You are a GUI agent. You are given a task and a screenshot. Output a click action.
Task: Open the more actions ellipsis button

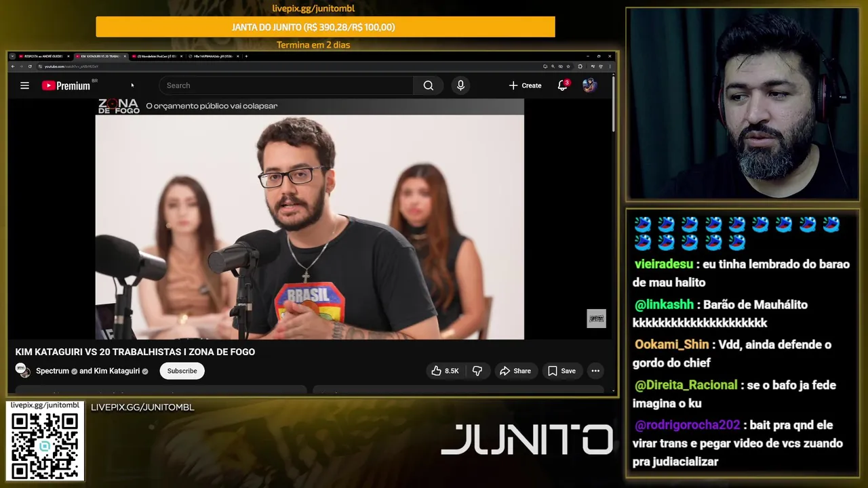tap(595, 371)
